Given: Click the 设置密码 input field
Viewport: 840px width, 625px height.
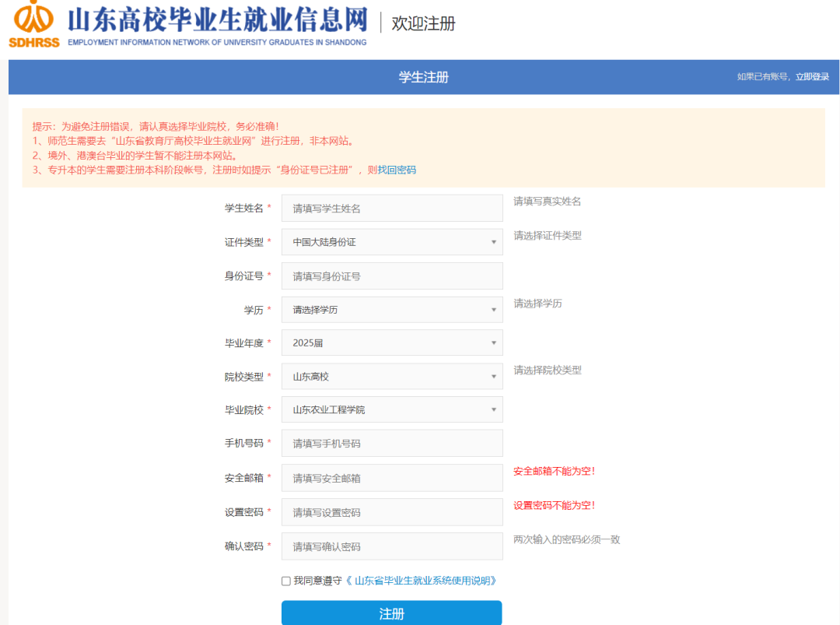Looking at the screenshot, I should [392, 512].
